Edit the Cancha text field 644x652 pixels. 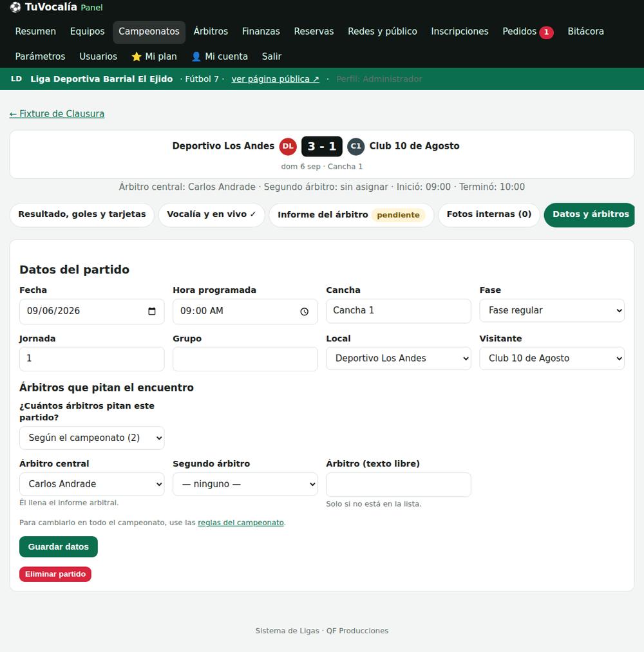(399, 311)
